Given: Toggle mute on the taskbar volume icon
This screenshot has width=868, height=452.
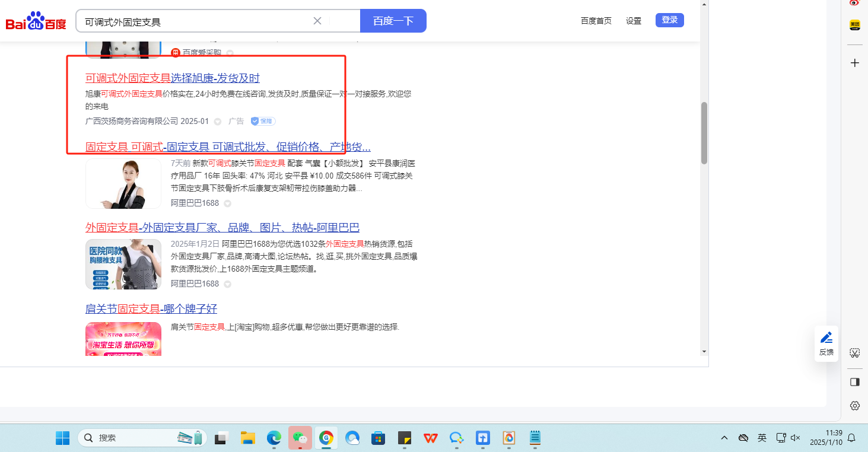Looking at the screenshot, I should pyautogui.click(x=796, y=438).
